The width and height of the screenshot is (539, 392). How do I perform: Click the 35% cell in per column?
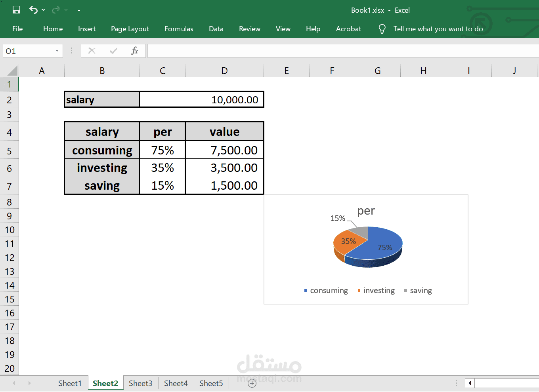coord(162,168)
